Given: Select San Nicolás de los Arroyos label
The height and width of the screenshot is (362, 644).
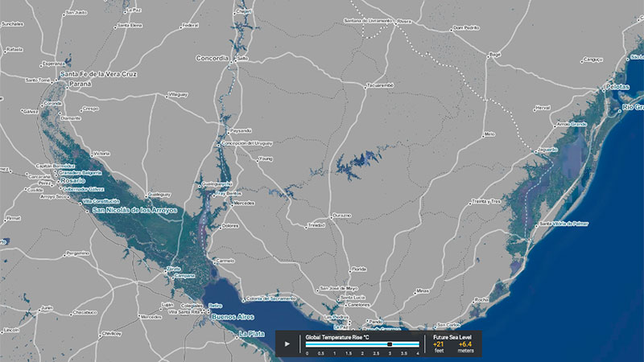Looking at the screenshot, I should click(137, 210).
